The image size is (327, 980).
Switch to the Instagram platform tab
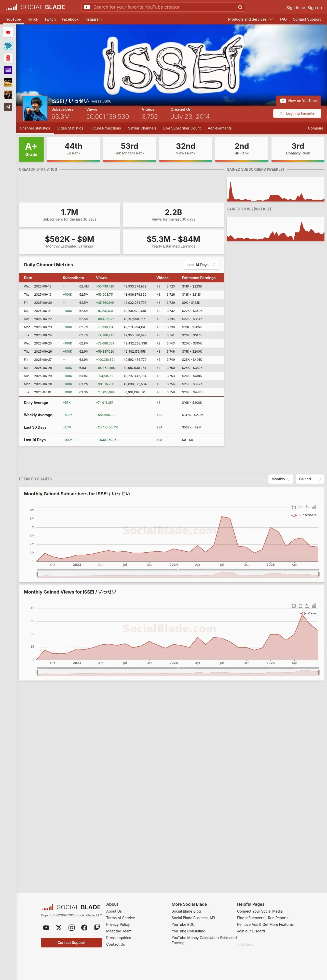(x=93, y=19)
